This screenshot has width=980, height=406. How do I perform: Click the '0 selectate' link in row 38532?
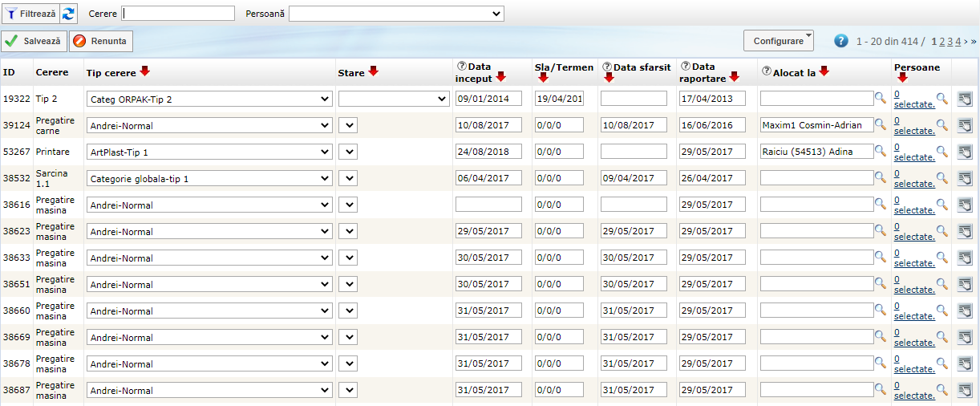(x=913, y=178)
